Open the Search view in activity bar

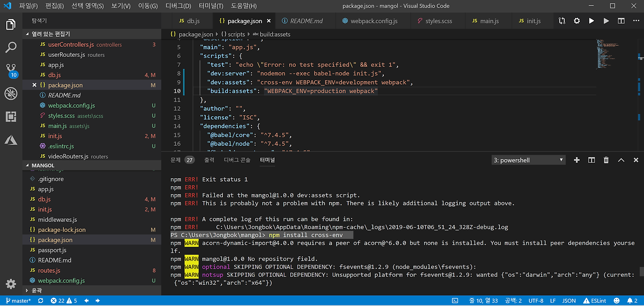tap(11, 47)
